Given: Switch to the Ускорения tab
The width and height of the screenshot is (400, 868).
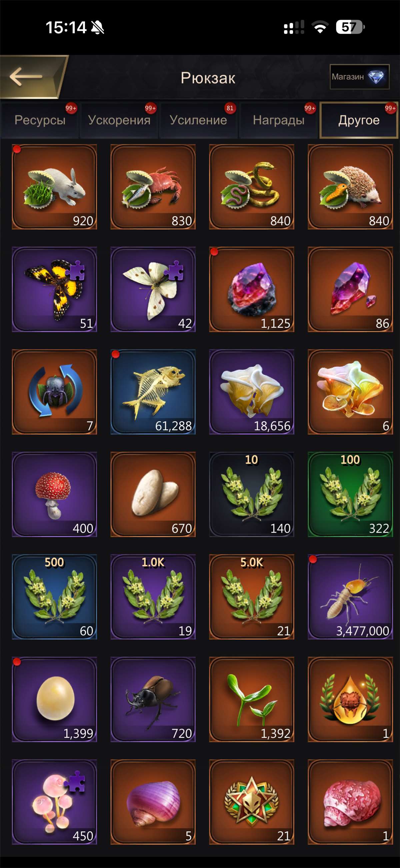Looking at the screenshot, I should [x=119, y=120].
